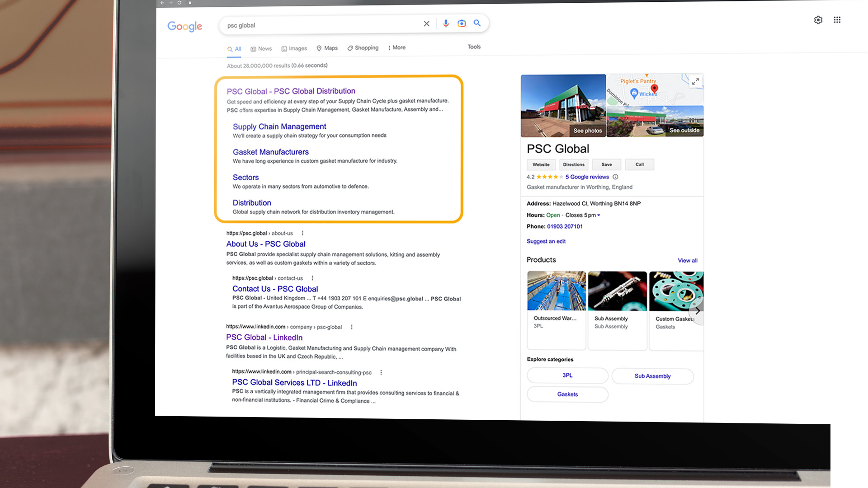Switch to the Maps tab
Viewport: 868px width, 488px height.
[x=327, y=48]
